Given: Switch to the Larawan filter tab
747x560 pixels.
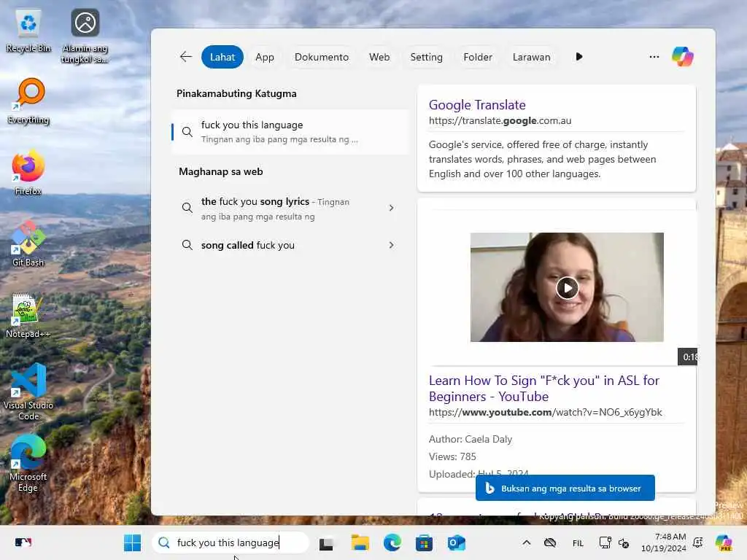Looking at the screenshot, I should tap(532, 57).
